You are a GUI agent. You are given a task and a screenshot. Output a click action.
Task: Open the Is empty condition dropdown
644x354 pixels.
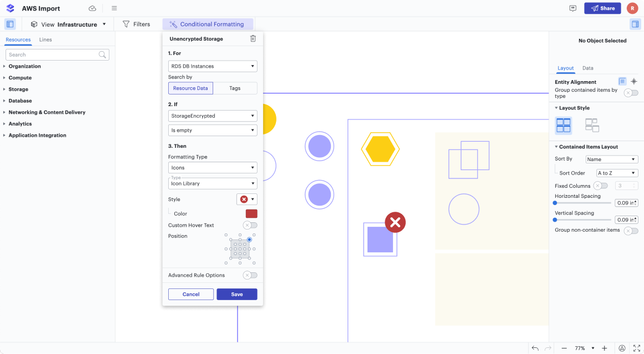213,131
